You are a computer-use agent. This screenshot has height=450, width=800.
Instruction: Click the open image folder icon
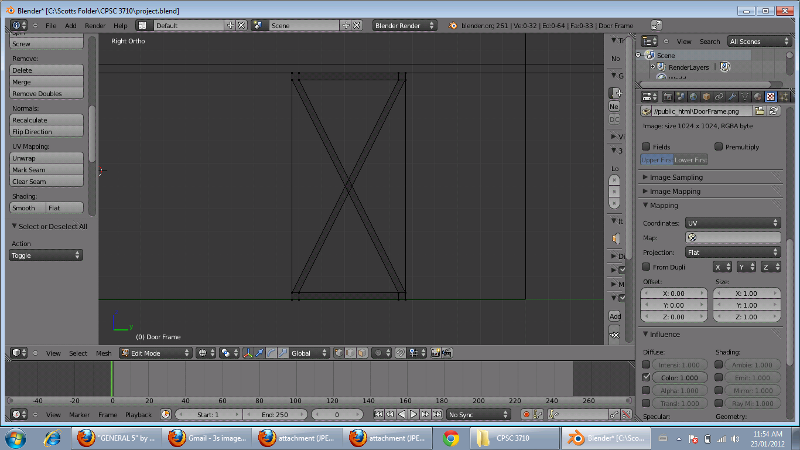[x=760, y=111]
